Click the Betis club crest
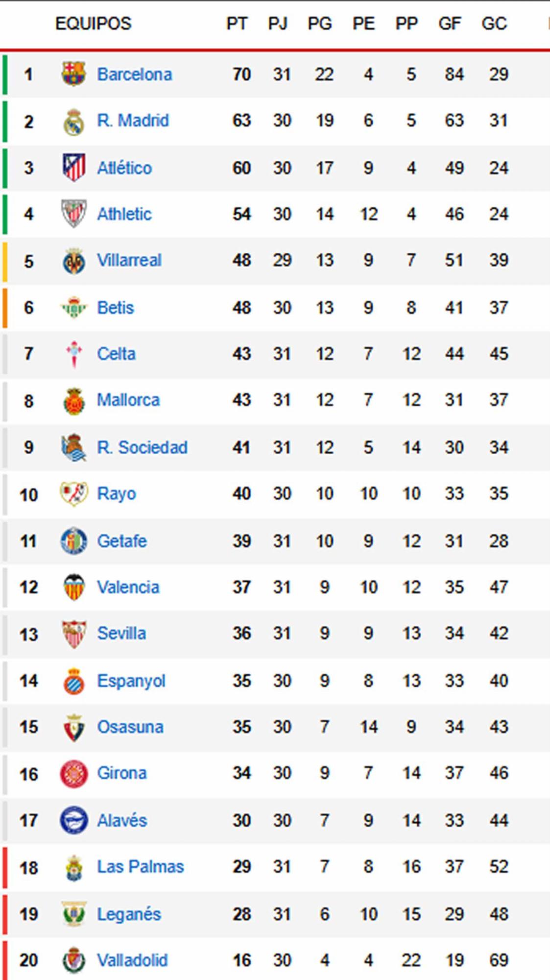The image size is (550, 980). coord(73,307)
